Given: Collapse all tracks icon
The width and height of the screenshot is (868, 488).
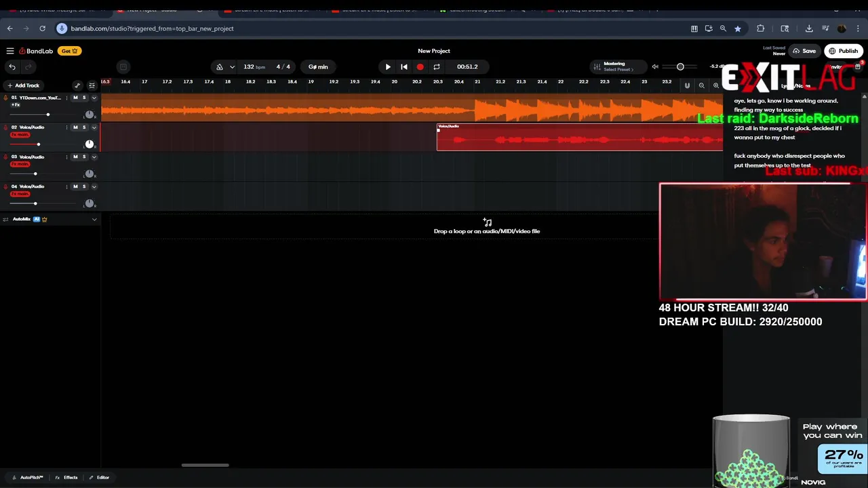Looking at the screenshot, I should click(92, 85).
